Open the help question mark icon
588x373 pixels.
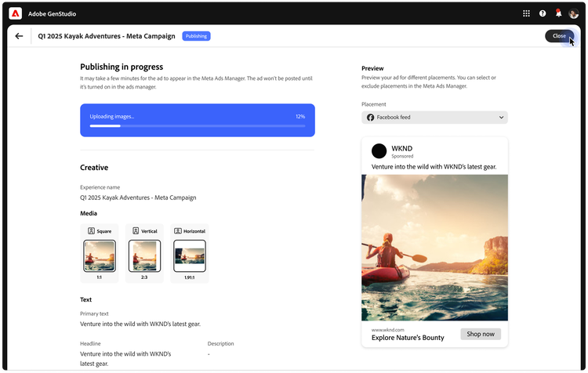[543, 13]
